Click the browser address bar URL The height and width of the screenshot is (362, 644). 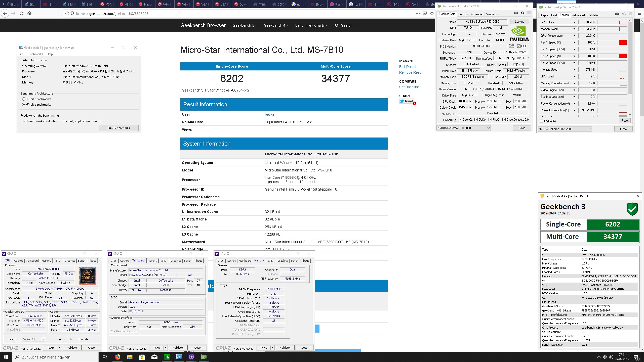pyautogui.click(x=112, y=14)
